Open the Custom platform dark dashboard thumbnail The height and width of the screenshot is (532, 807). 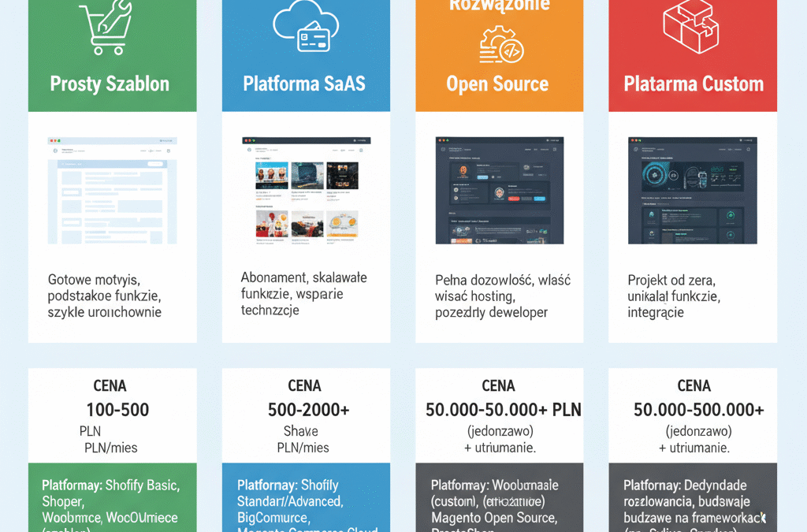tap(692, 190)
